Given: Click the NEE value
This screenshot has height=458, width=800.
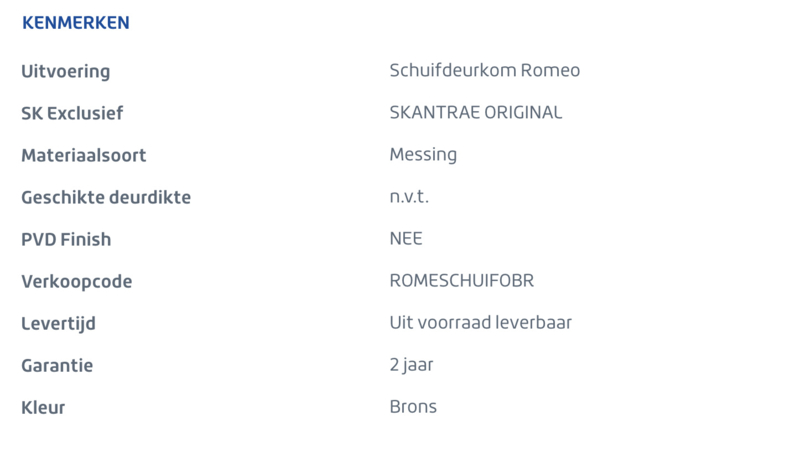Looking at the screenshot, I should point(406,238).
